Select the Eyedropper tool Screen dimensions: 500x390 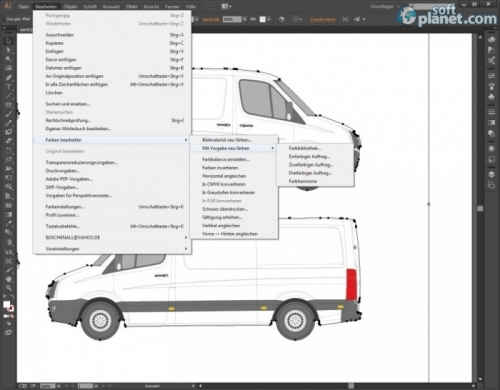pos(9,223)
